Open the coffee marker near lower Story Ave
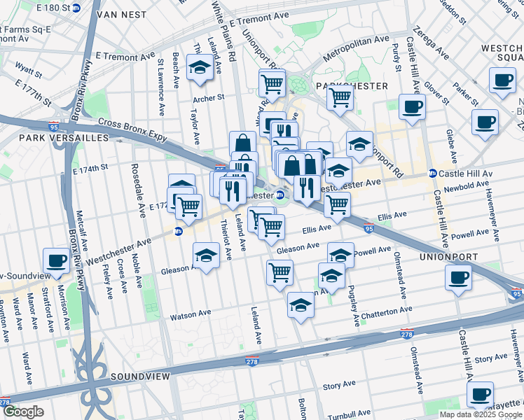The image size is (524, 420). coord(480,394)
